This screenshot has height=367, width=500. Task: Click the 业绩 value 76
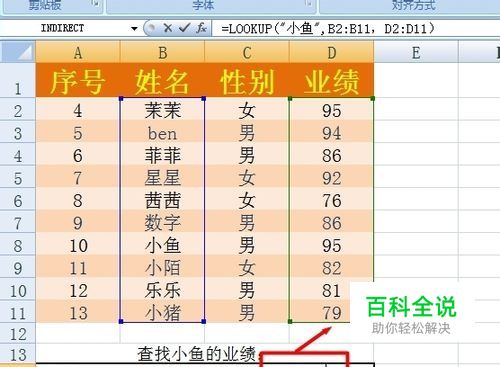(x=332, y=199)
